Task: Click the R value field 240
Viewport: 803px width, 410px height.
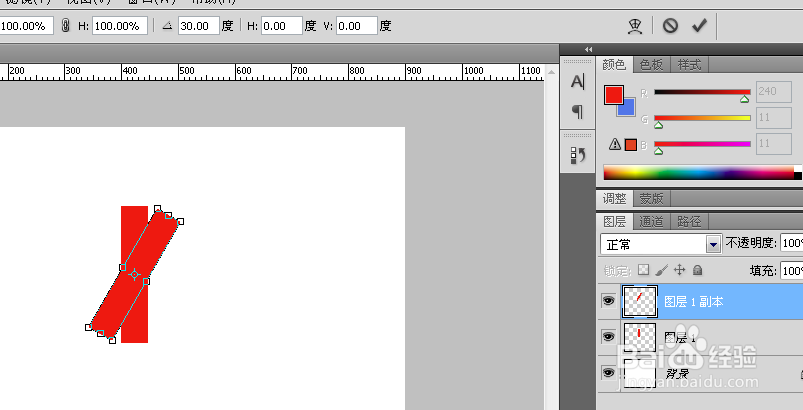Action: pyautogui.click(x=774, y=92)
